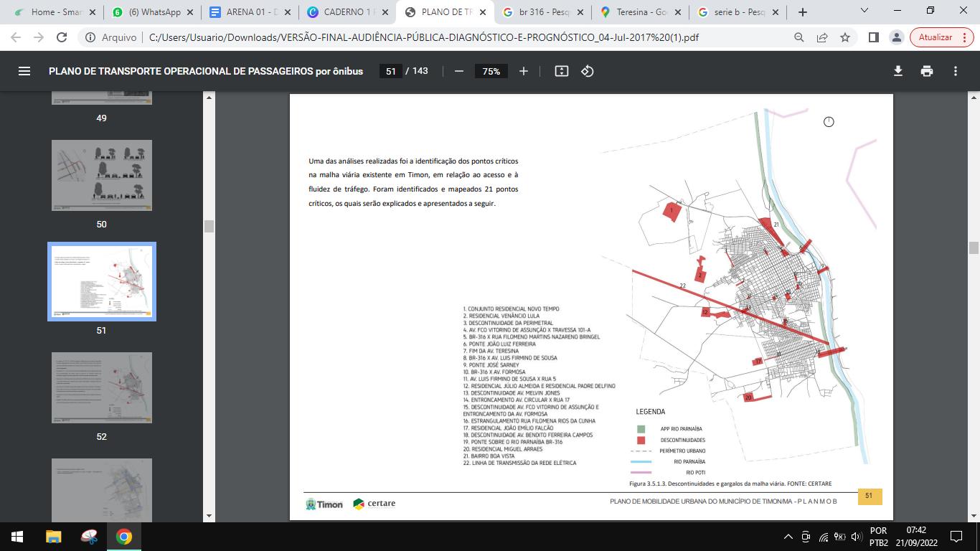The height and width of the screenshot is (551, 980).
Task: Close the Home - Smar tab
Action: 92,12
